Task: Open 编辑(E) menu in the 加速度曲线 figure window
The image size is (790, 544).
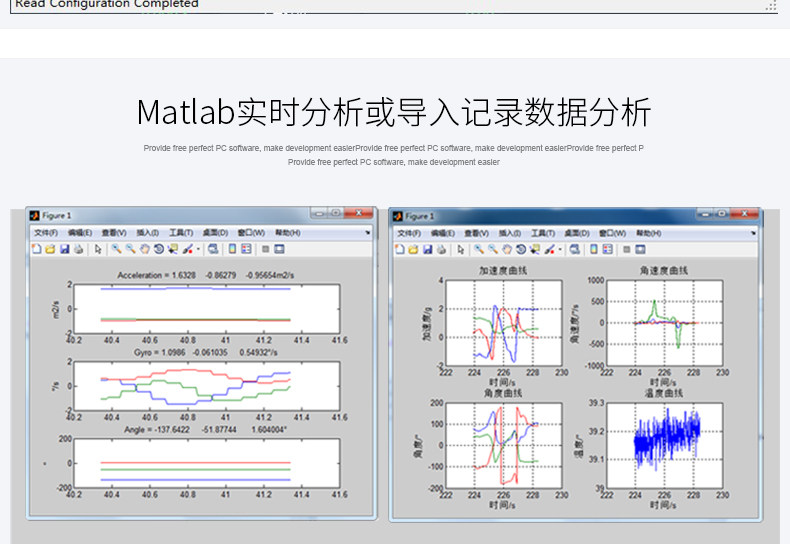Action: (442, 233)
